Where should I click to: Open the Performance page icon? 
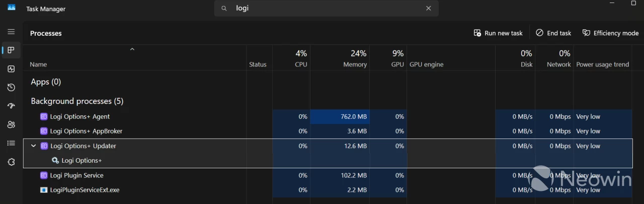point(11,69)
